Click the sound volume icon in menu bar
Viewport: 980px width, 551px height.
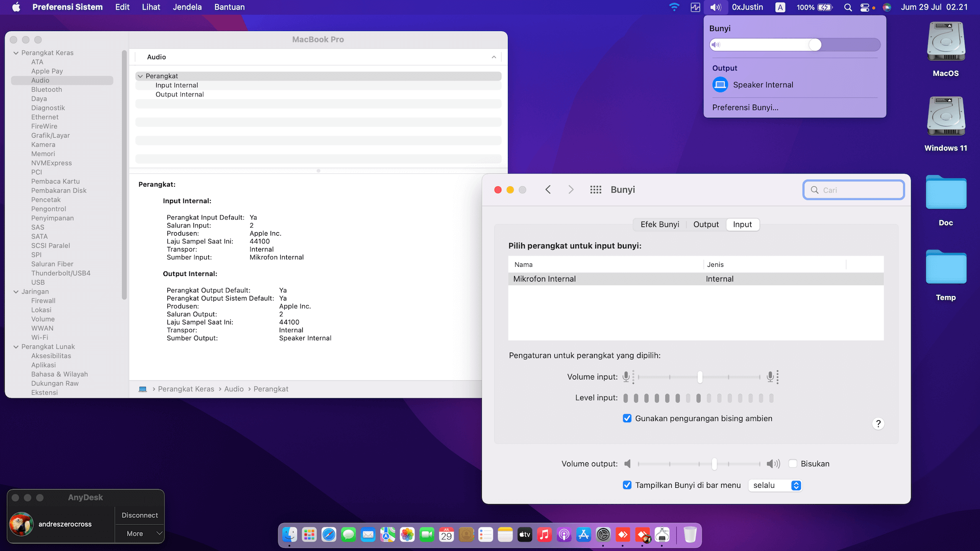tap(716, 7)
